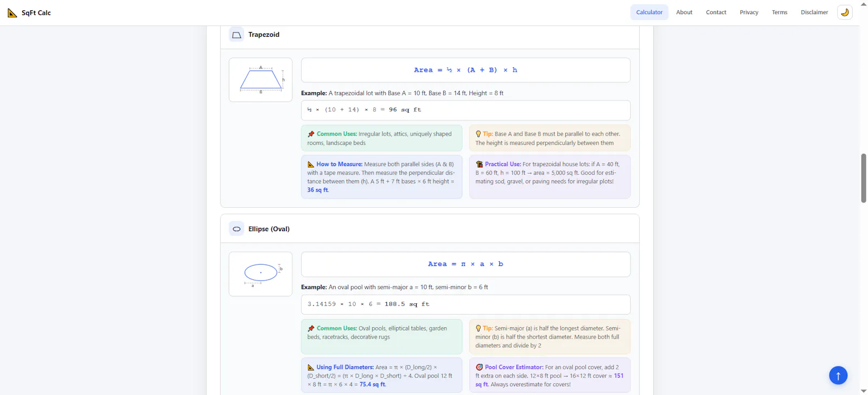Open the Privacy page

click(749, 12)
